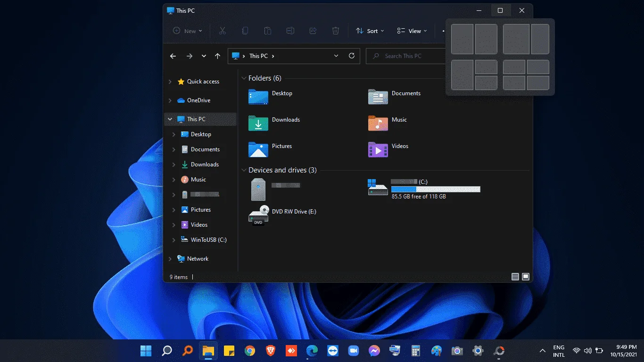Open recent locations dropdown chevron
644x362 pixels.
click(x=204, y=56)
